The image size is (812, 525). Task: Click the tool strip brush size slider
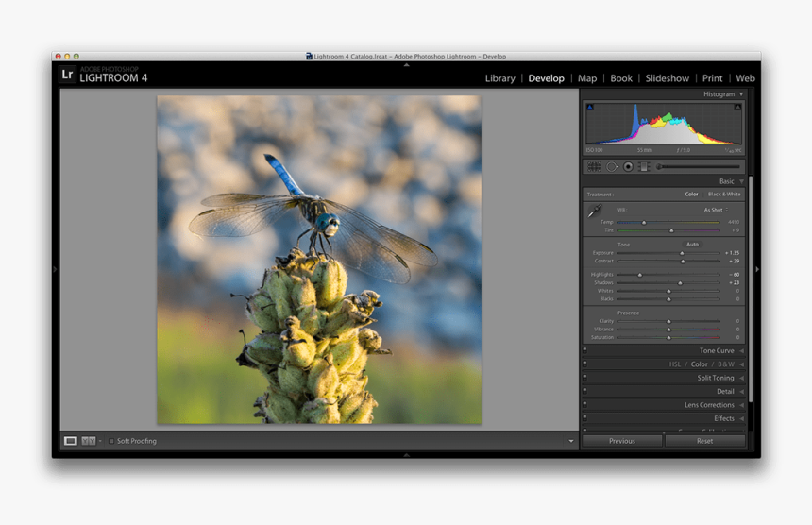(697, 167)
